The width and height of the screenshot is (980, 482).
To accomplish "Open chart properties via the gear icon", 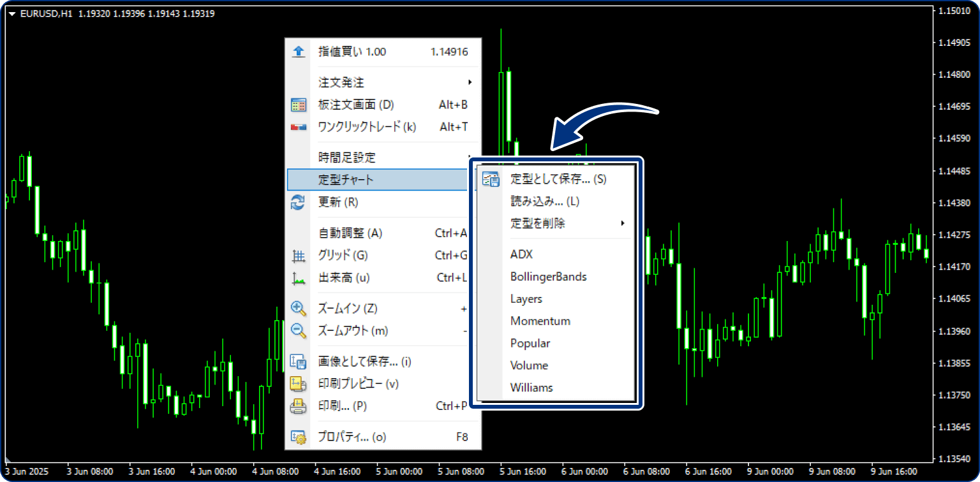I will [x=299, y=437].
